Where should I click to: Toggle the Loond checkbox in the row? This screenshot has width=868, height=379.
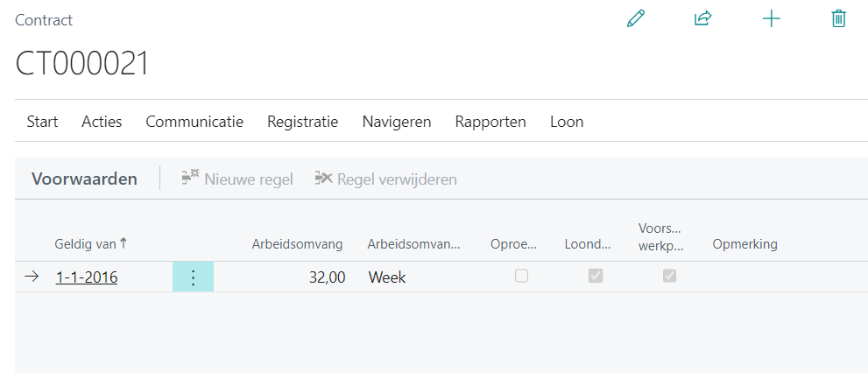(596, 276)
